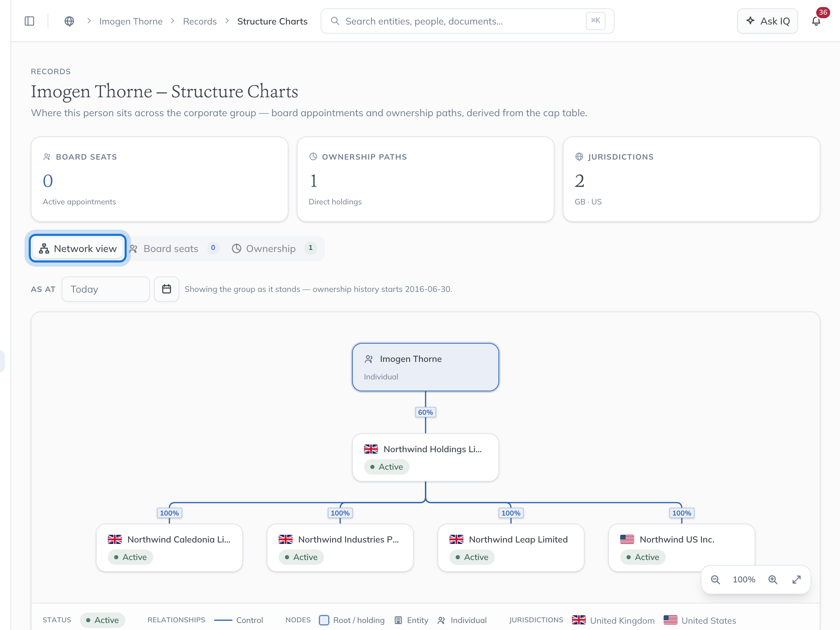This screenshot has height=630, width=840.
Task: Click the Control relationship legend entry
Action: [238, 620]
